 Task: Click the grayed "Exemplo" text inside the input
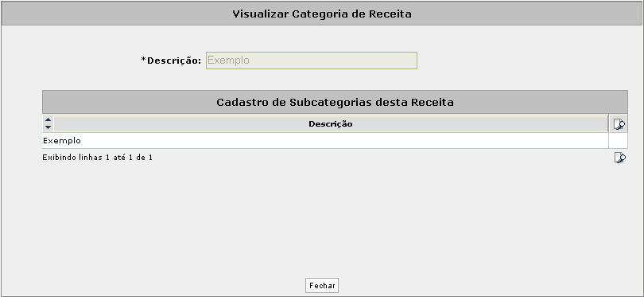228,61
